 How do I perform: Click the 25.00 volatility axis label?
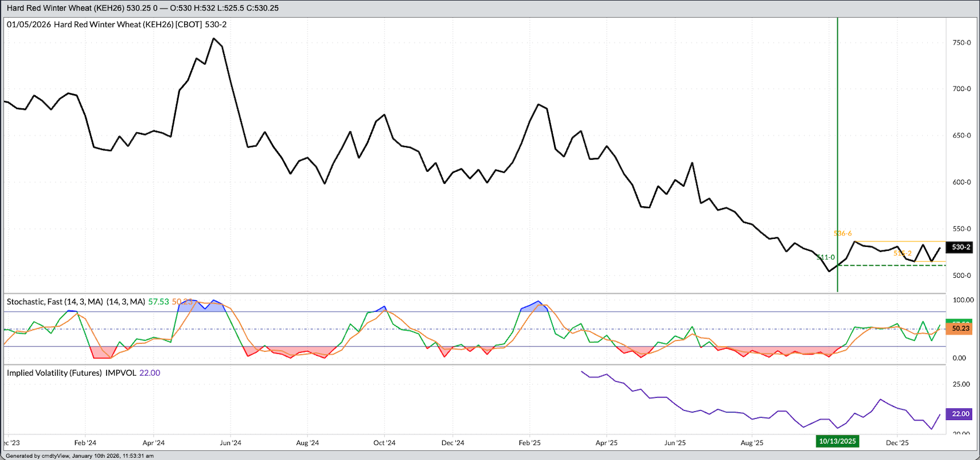click(x=962, y=384)
